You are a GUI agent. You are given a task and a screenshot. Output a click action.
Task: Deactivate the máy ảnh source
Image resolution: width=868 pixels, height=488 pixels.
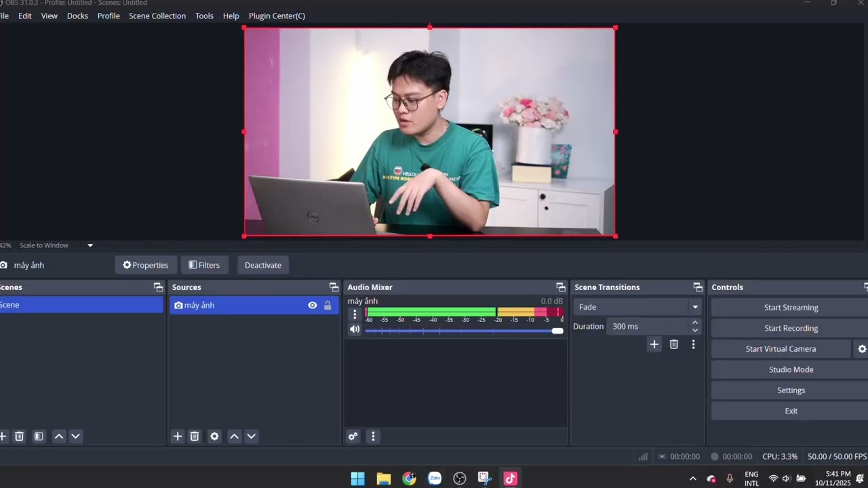(263, 265)
